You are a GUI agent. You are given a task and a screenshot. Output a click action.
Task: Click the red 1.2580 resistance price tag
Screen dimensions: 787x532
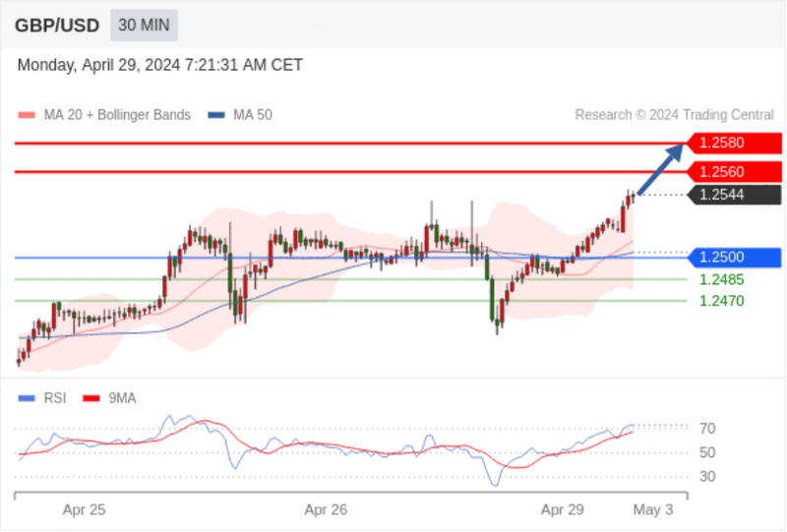point(734,143)
